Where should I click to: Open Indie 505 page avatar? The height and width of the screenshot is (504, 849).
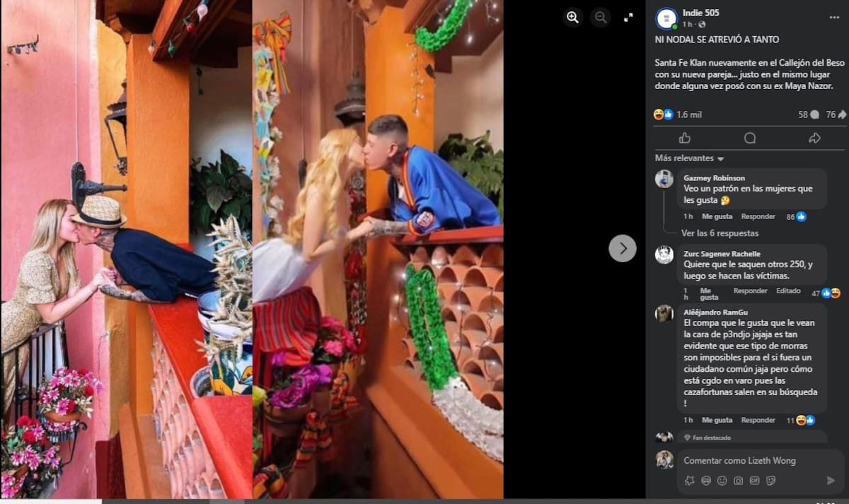(666, 18)
